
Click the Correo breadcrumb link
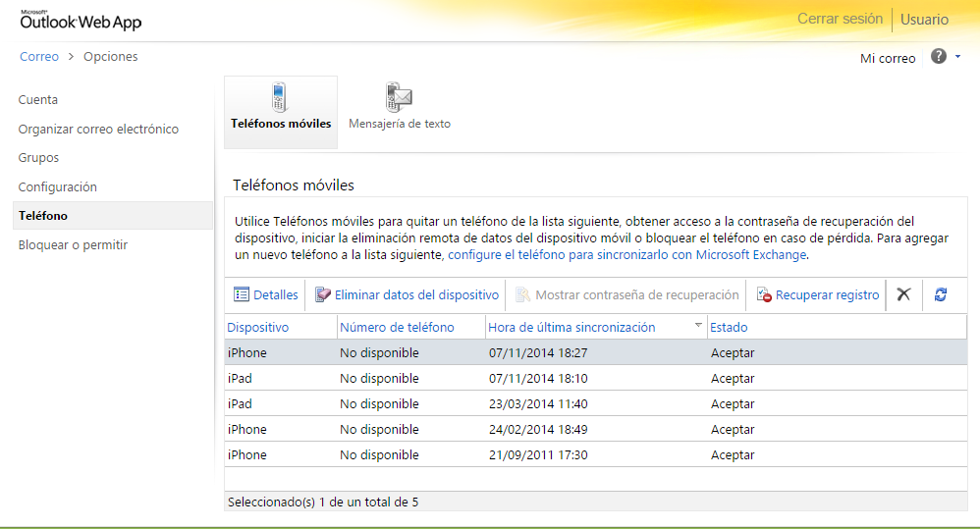click(x=39, y=57)
